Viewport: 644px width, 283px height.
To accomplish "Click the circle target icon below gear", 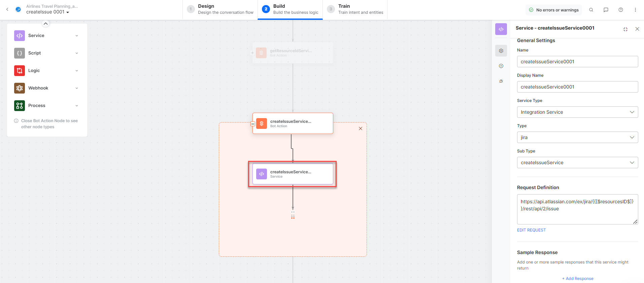I will coord(501,66).
